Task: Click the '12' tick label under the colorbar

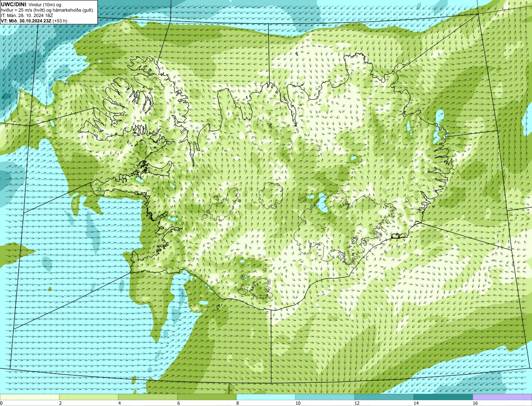Action: 357,403
